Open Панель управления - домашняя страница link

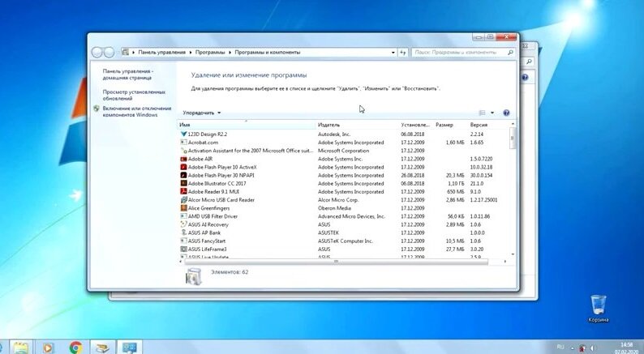pos(127,75)
